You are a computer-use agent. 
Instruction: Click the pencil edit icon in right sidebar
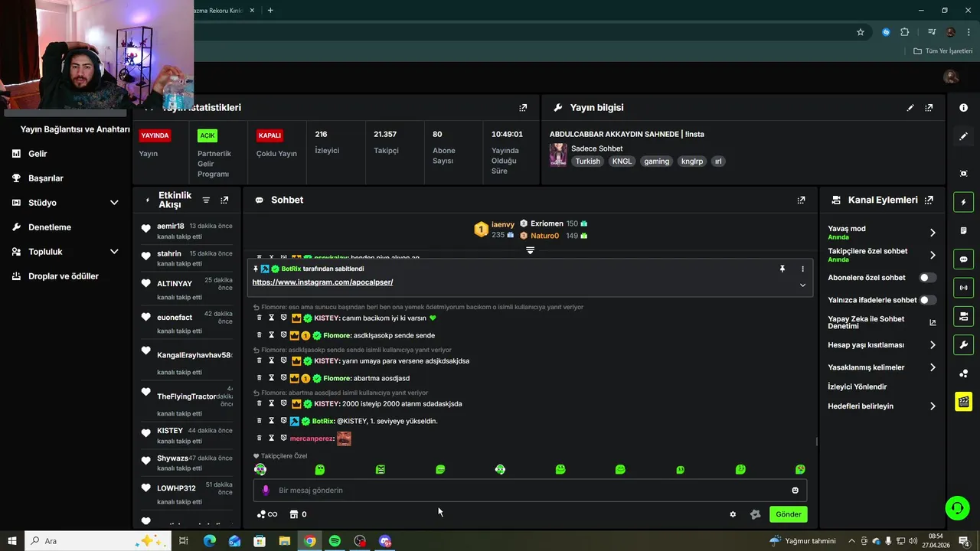point(963,136)
